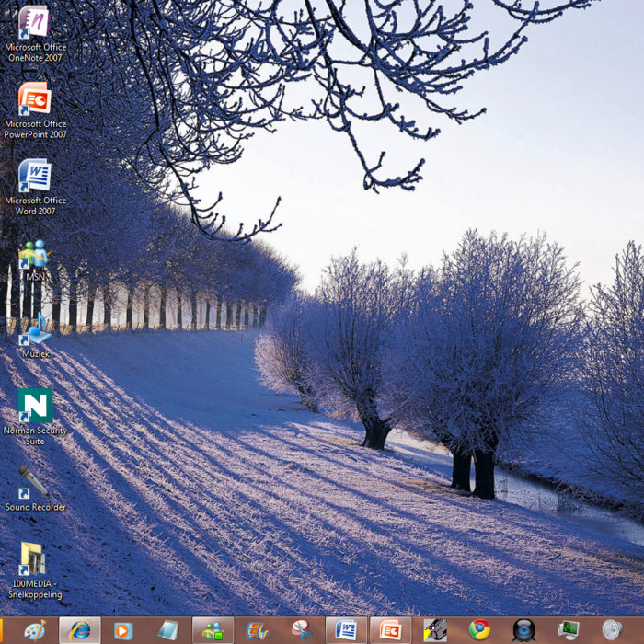Open the Muziek folder shortcut on desktop
The image size is (644, 644).
coord(35,331)
